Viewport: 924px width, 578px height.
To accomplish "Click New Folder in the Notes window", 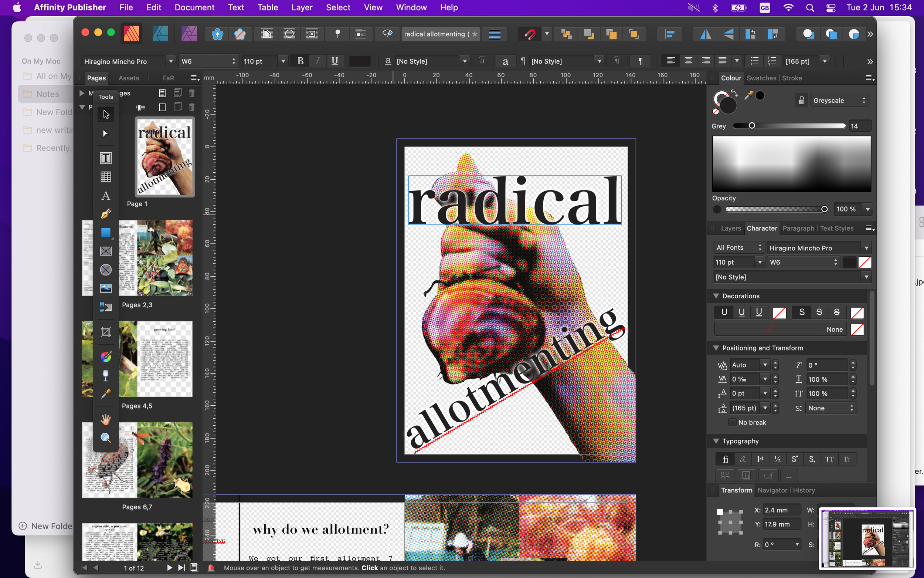I will [x=45, y=526].
